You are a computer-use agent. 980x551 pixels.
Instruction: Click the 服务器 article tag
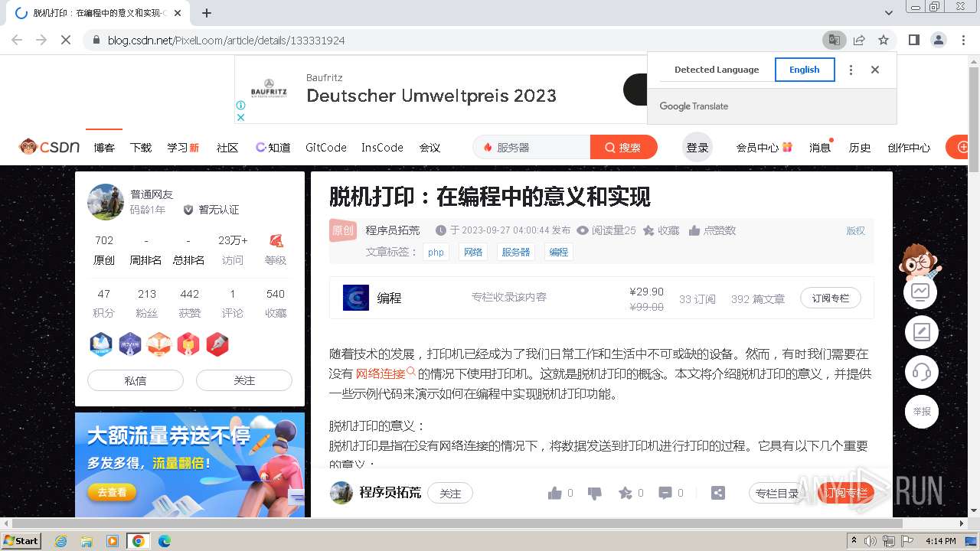pyautogui.click(x=516, y=252)
